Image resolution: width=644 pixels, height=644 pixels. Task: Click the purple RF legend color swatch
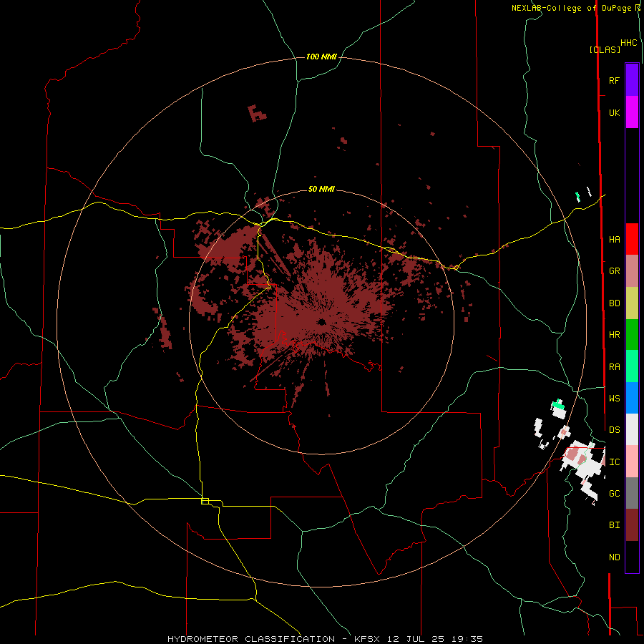[x=632, y=80]
